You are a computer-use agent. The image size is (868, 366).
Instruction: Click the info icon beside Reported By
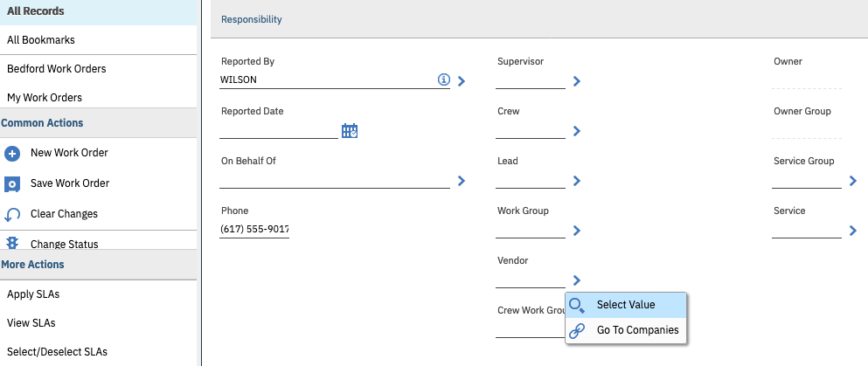click(443, 80)
